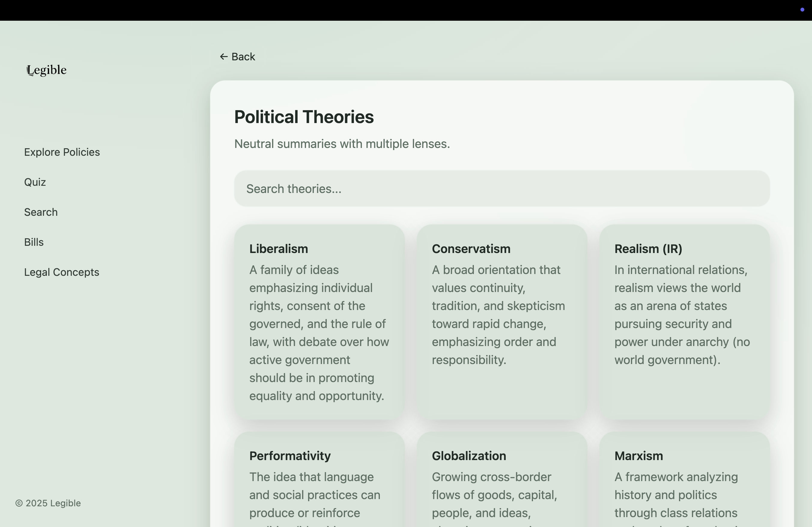Click the © 2025 Legible footer text
Viewport: 812px width, 527px height.
48,503
